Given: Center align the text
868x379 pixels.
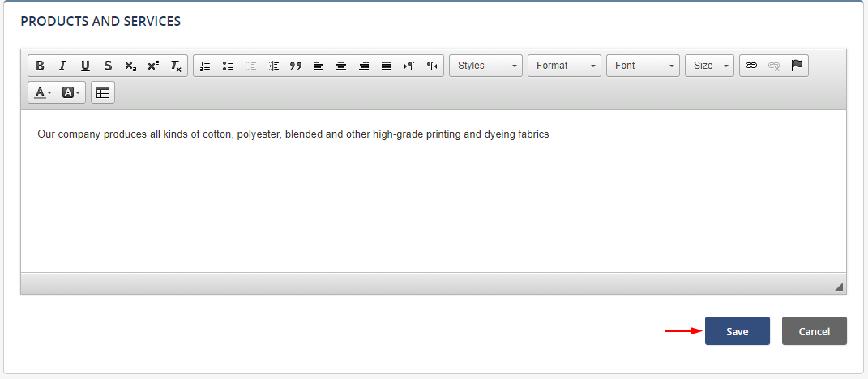Looking at the screenshot, I should [341, 66].
